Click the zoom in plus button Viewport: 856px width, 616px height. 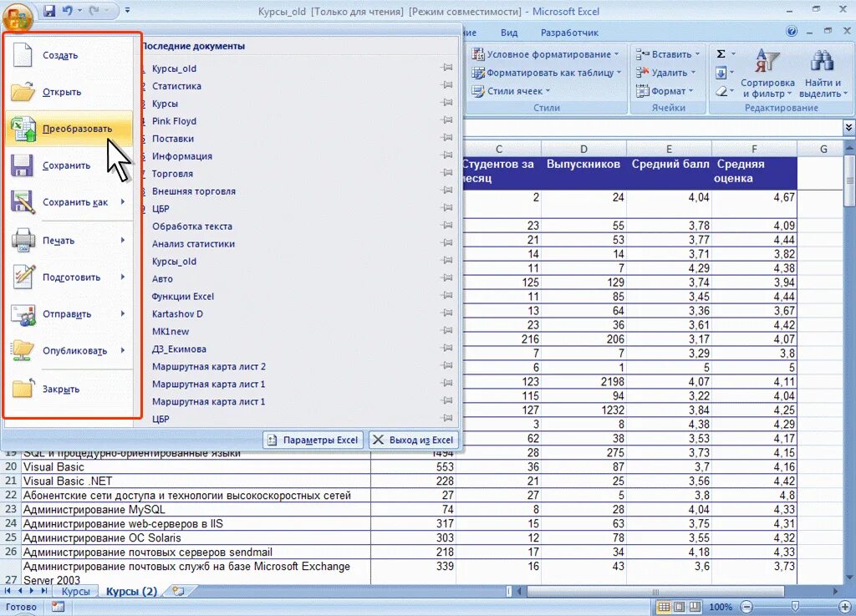click(x=845, y=607)
